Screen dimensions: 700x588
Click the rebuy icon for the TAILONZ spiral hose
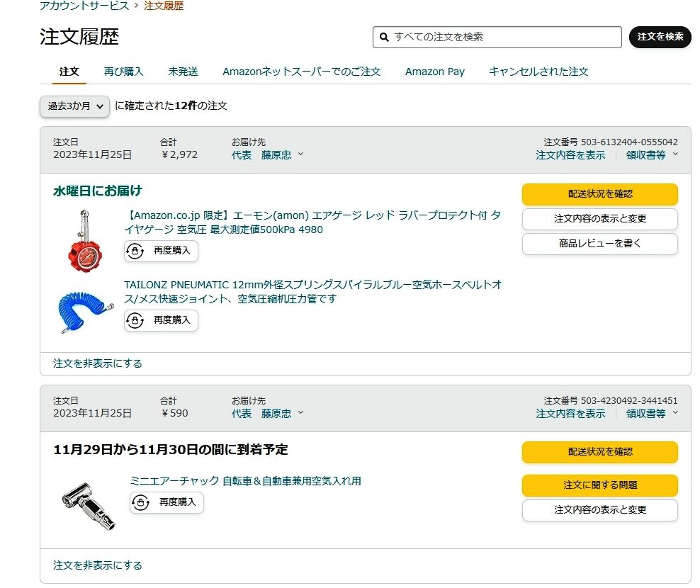click(x=135, y=320)
